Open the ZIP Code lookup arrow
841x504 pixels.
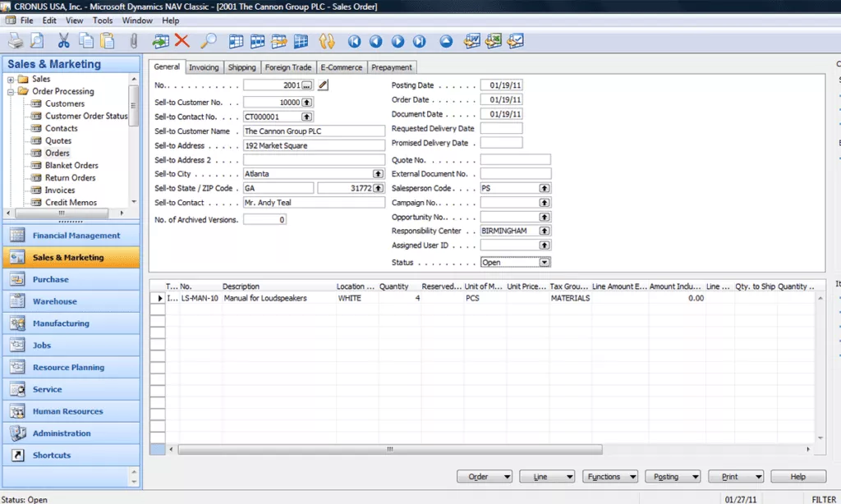(x=378, y=188)
